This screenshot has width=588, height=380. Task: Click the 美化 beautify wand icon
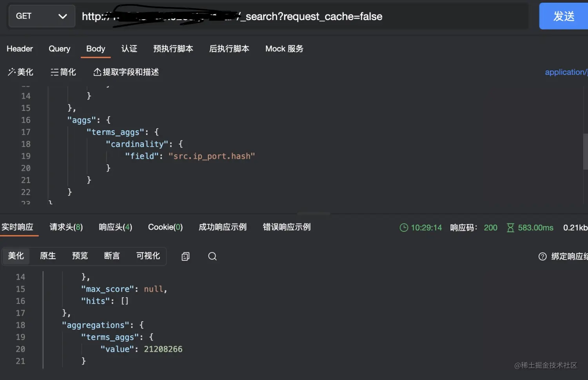pyautogui.click(x=12, y=72)
